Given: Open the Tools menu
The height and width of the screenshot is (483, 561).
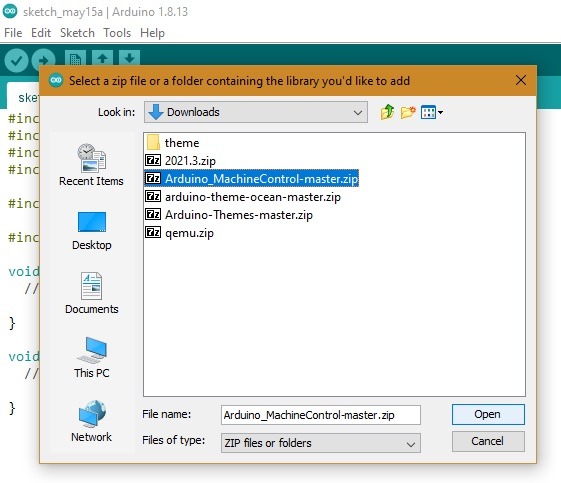Looking at the screenshot, I should (117, 33).
